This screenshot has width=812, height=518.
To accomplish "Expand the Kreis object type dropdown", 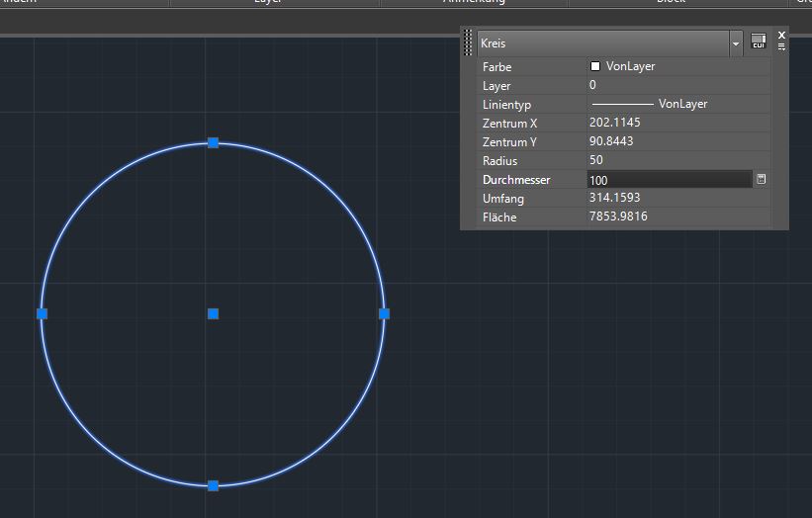I will [x=736, y=43].
